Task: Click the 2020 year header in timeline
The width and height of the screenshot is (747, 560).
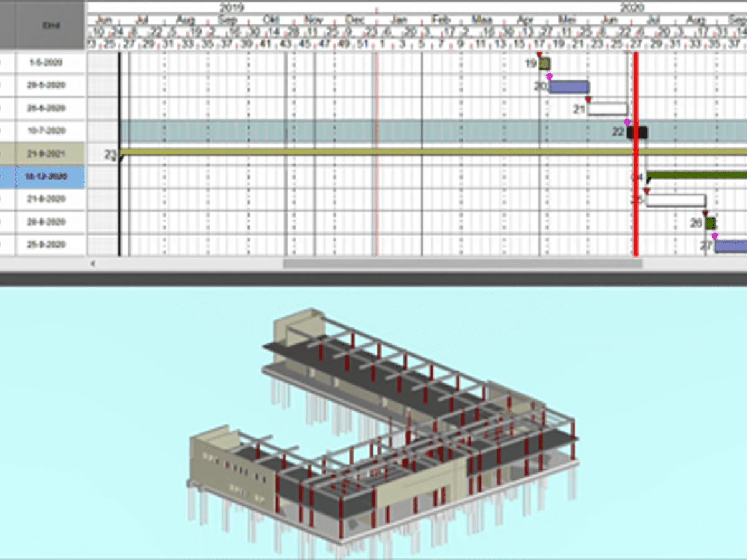Action: [632, 7]
